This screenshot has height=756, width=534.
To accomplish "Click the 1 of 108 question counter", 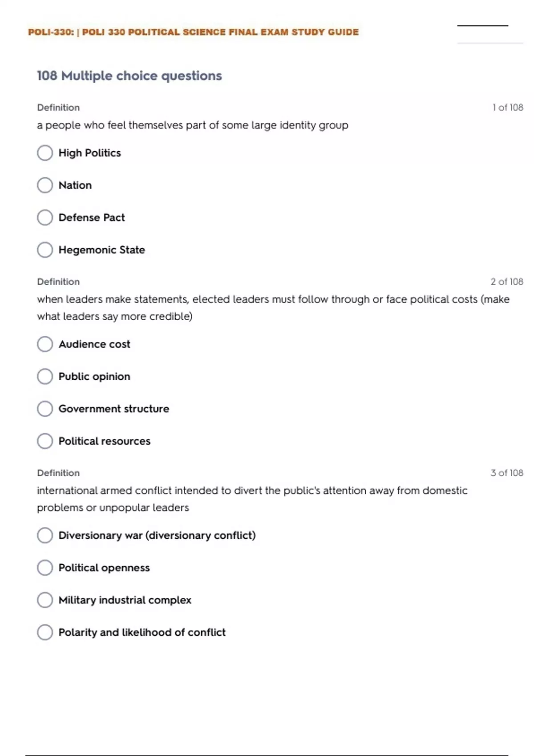I will (x=507, y=108).
